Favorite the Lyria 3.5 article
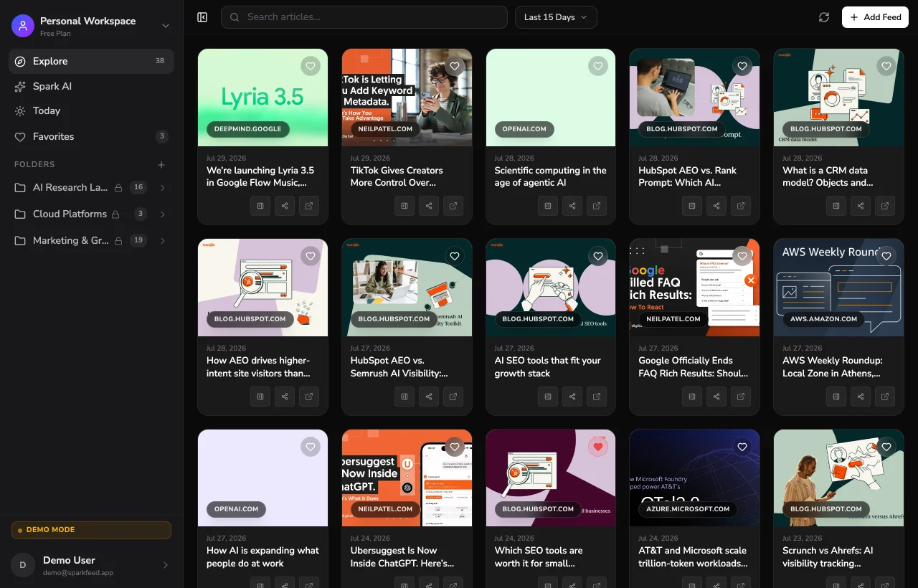Viewport: 918px width, 588px height. (x=311, y=66)
